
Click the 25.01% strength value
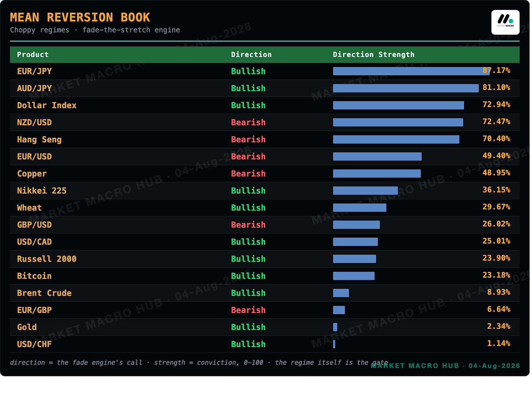[x=496, y=241]
